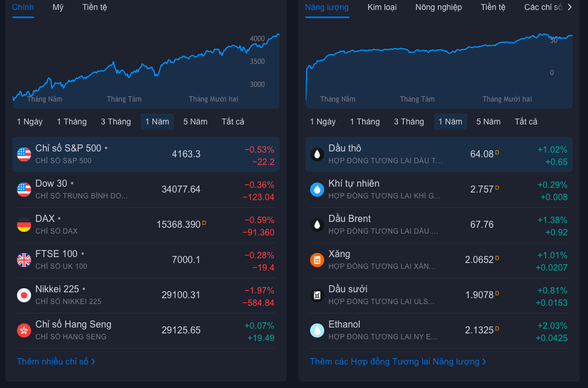Click the Xăng price 2.0652
588x388 pixels.
click(x=479, y=260)
